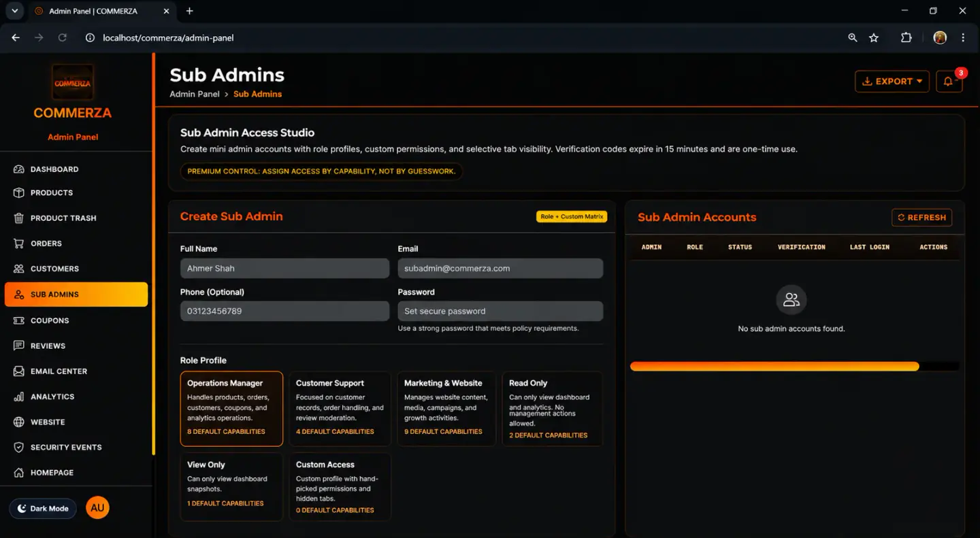Click the browser back arrow

pos(16,38)
